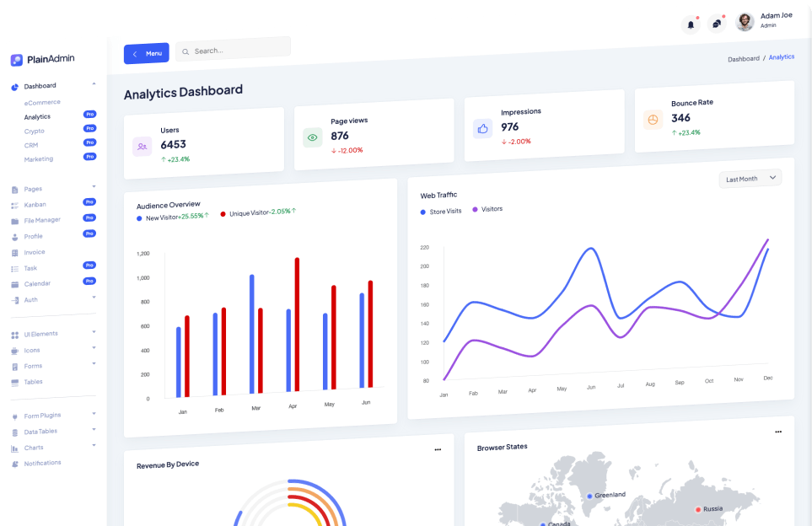Click the PlainAdmin logo icon
This screenshot has height=526, width=812.
tap(17, 60)
